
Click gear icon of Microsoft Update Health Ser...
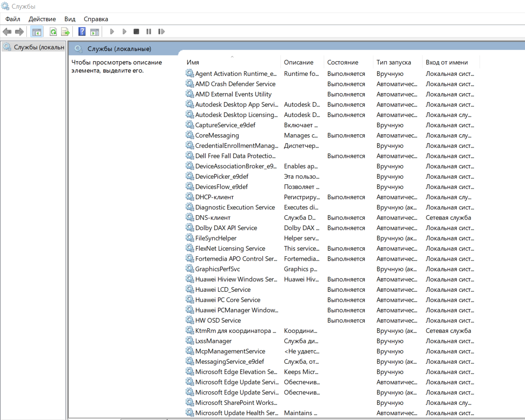190,413
